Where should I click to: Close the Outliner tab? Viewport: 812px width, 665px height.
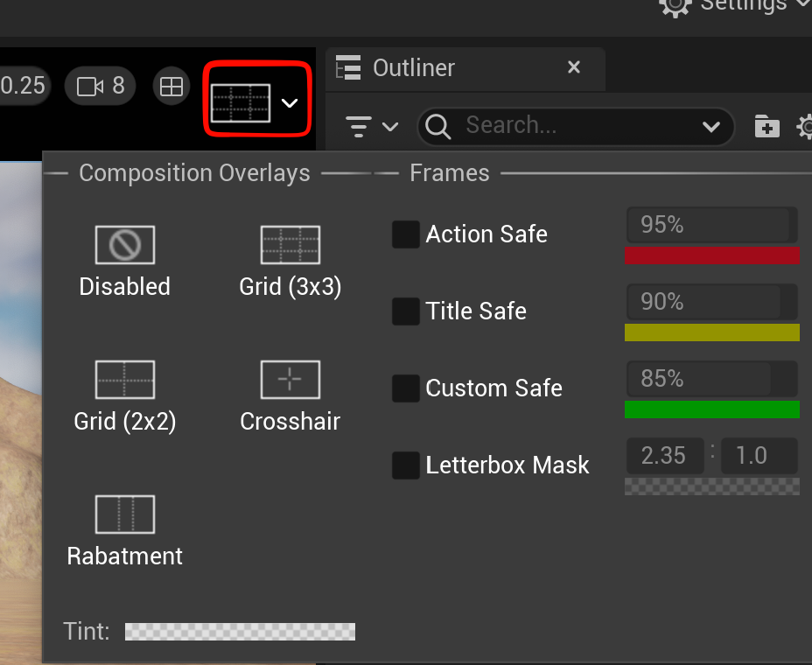[x=574, y=67]
